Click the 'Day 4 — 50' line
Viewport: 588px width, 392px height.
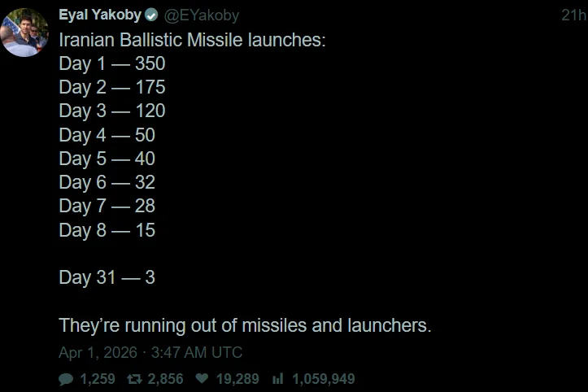tap(107, 135)
